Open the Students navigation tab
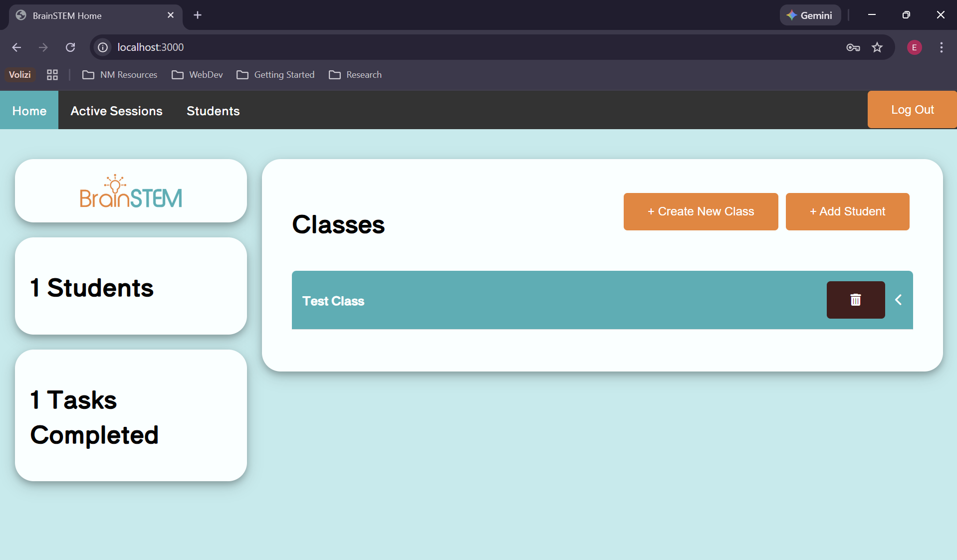The image size is (957, 560). click(213, 111)
